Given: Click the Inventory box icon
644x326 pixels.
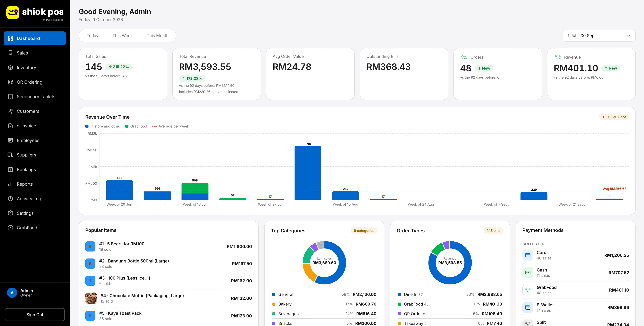Looking at the screenshot, I should coord(10,68).
